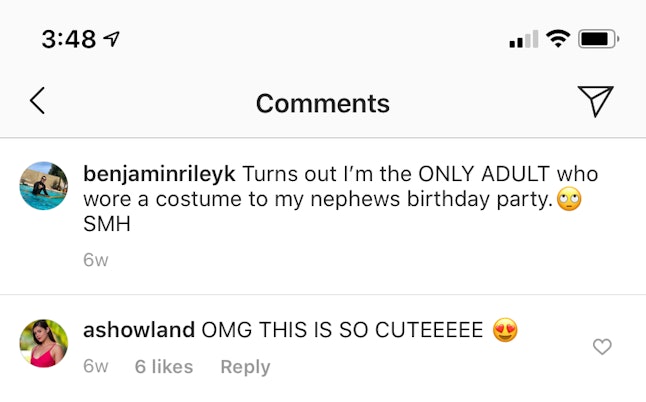Tap the 6w timestamp under ashowland's comment

coord(96,367)
